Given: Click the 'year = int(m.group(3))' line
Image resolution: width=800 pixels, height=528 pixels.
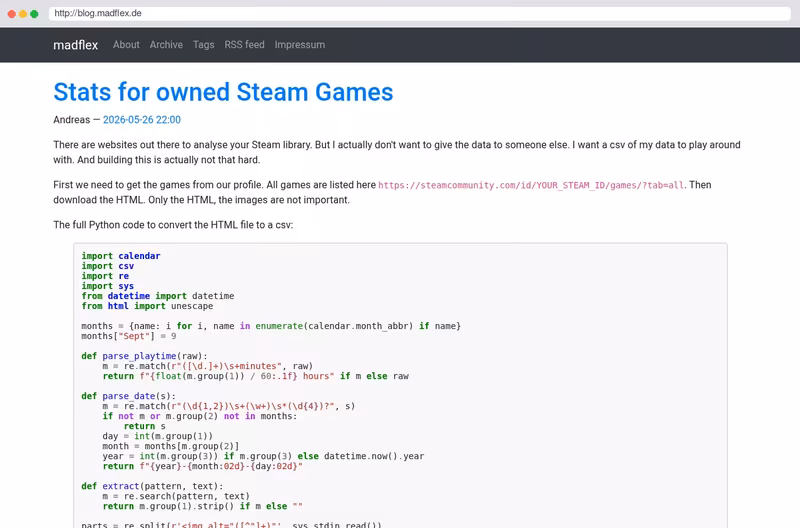Looking at the screenshot, I should (263, 456).
